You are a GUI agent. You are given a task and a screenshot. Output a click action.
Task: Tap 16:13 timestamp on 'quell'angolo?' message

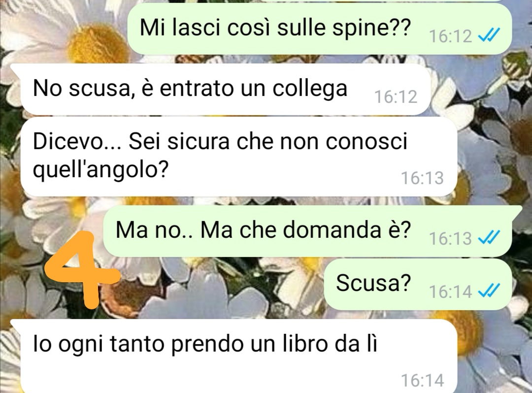pyautogui.click(x=422, y=178)
